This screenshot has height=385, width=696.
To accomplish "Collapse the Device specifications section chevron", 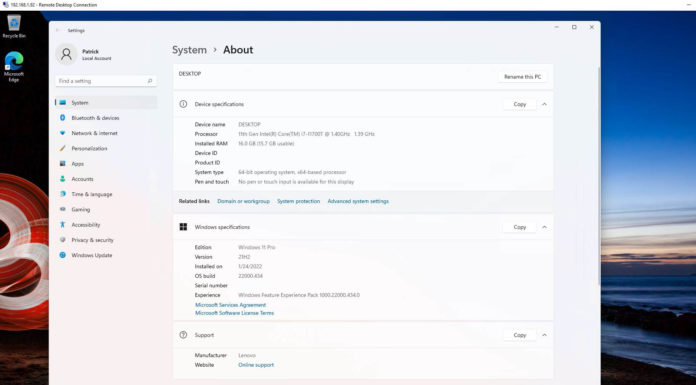I will tap(544, 104).
